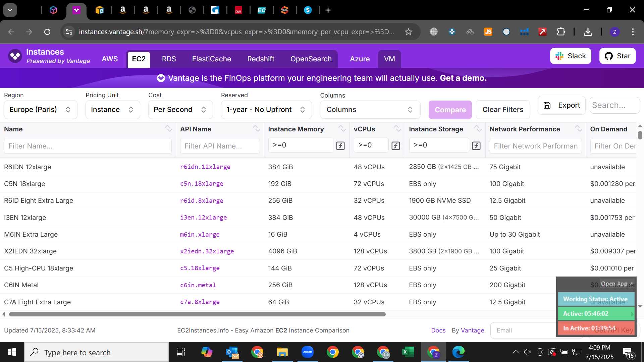644x362 pixels.
Task: Show hidden system tray icons
Action: tap(516, 352)
